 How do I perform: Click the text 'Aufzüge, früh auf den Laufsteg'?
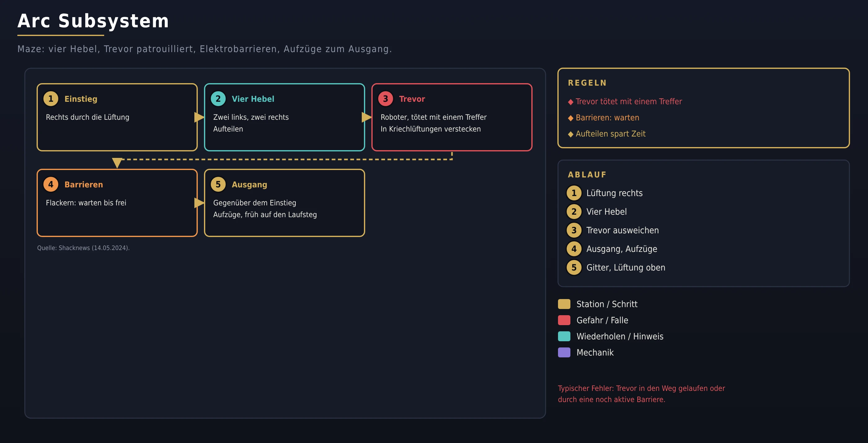tap(265, 214)
